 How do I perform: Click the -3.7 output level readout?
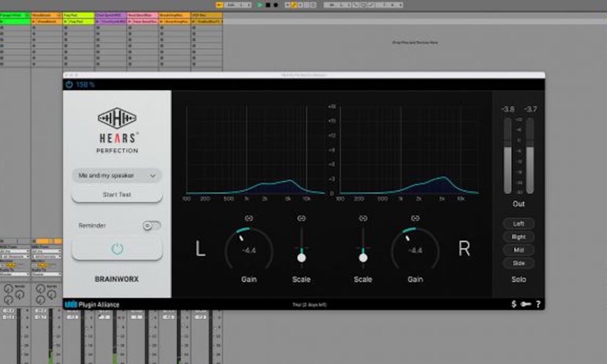[530, 109]
